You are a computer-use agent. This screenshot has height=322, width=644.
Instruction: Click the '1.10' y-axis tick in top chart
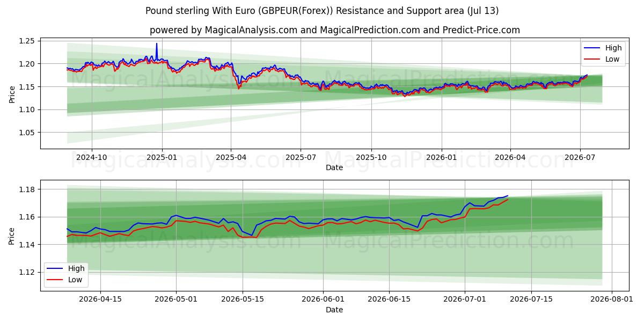click(x=28, y=110)
